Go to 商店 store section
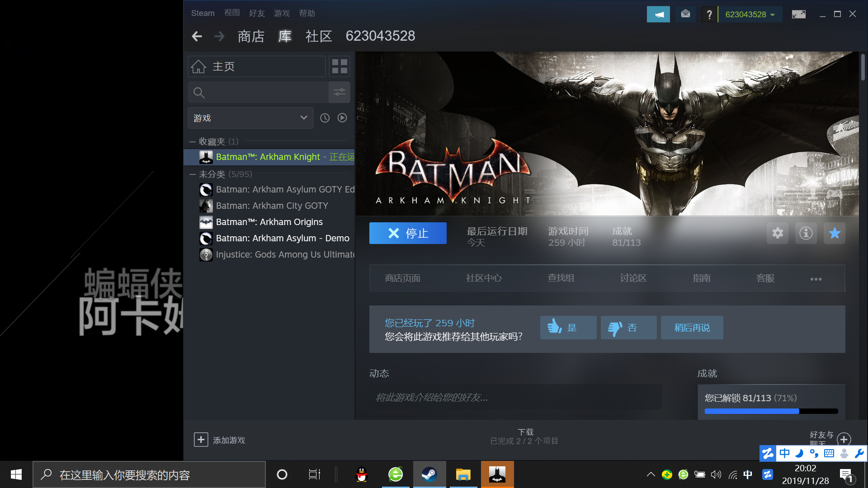Viewport: 868px width, 488px height. pos(251,36)
